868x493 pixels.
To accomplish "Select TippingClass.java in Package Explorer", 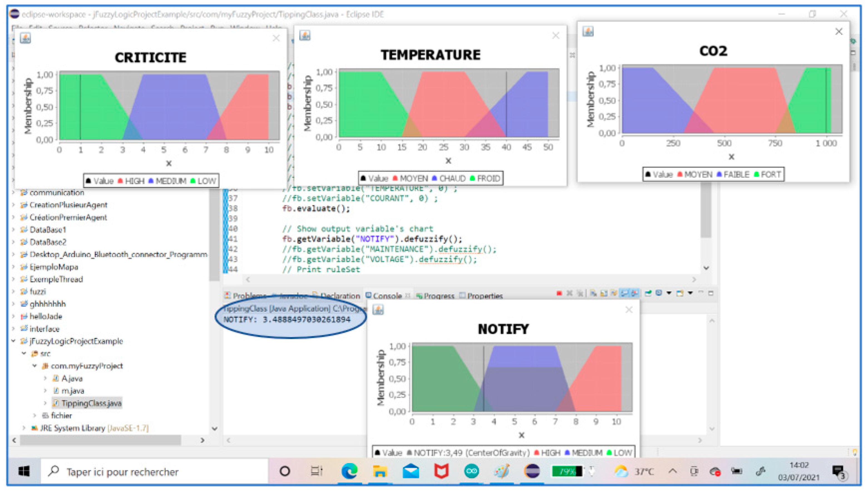I will 91,403.
